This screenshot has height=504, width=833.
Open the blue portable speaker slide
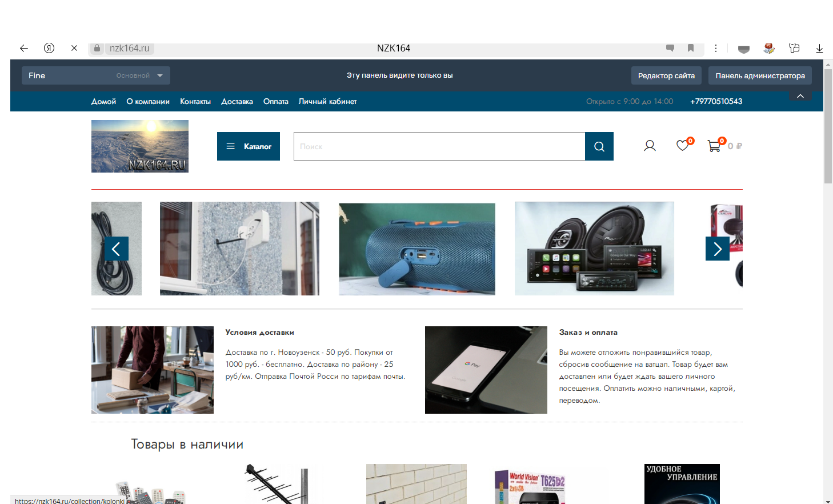(417, 249)
